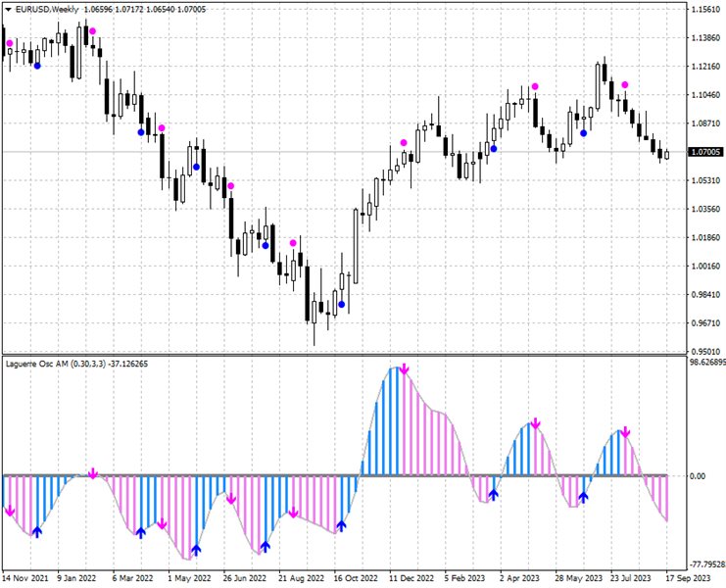726x588 pixels.
Task: Click the EURUSD,Weekly chart title text
Action: tap(48, 9)
